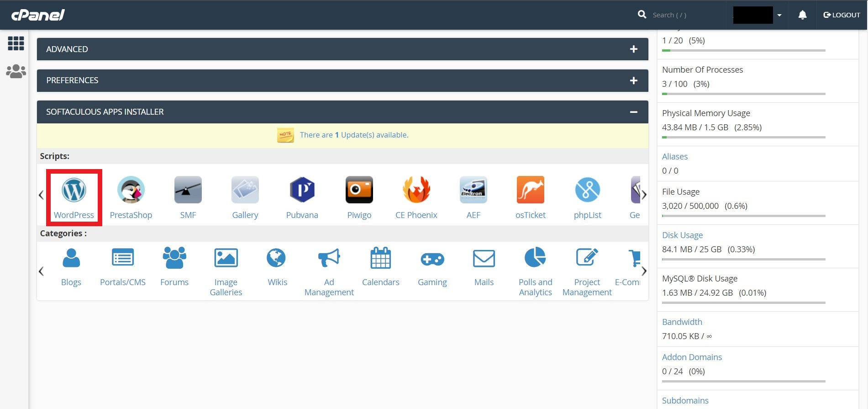The image size is (868, 409).
Task: Open the Subdomains link
Action: (x=685, y=400)
